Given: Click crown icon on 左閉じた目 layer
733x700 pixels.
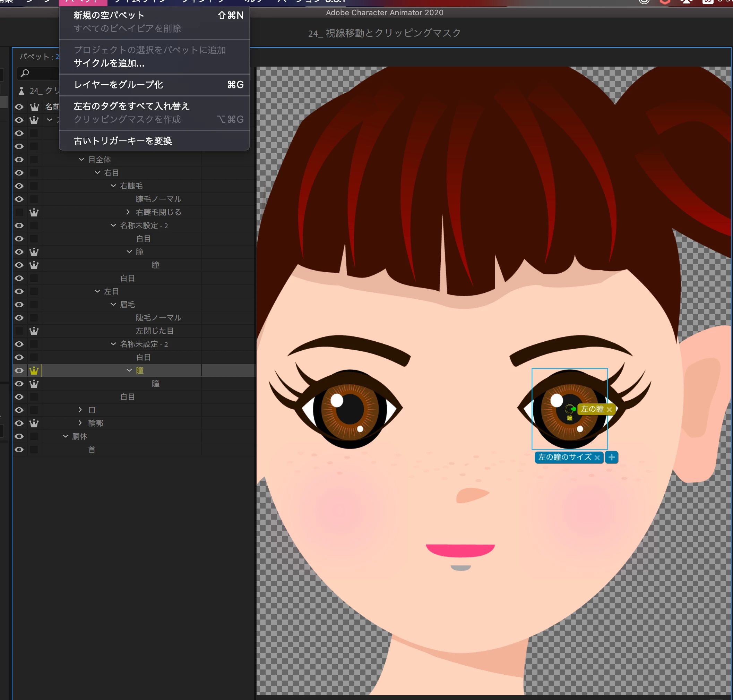Looking at the screenshot, I should [x=34, y=331].
